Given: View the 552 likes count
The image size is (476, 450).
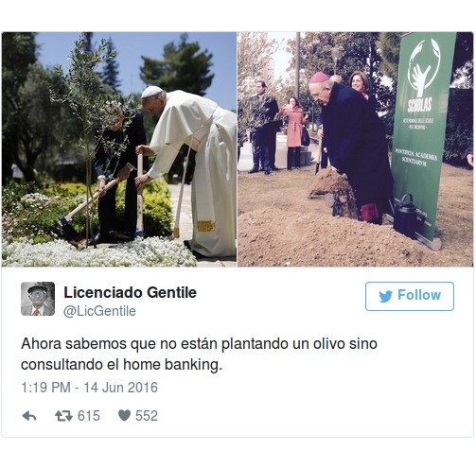Looking at the screenshot, I should click(147, 416).
